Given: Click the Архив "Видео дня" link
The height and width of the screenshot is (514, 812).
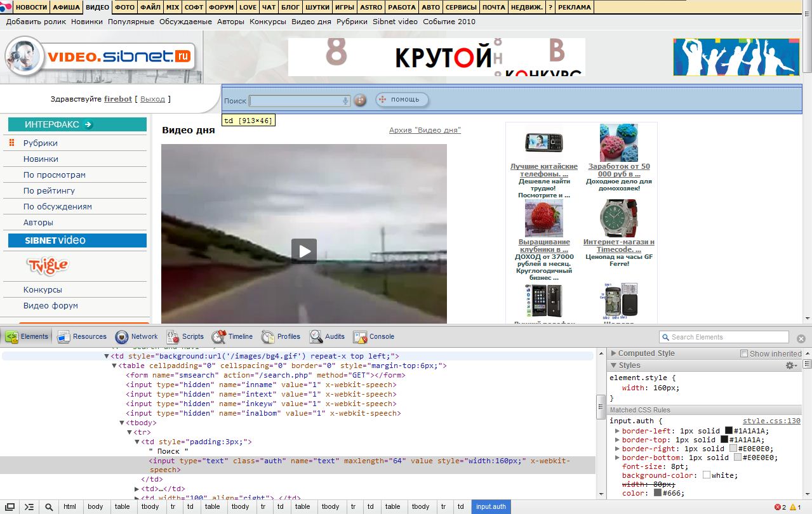Looking at the screenshot, I should pos(425,130).
